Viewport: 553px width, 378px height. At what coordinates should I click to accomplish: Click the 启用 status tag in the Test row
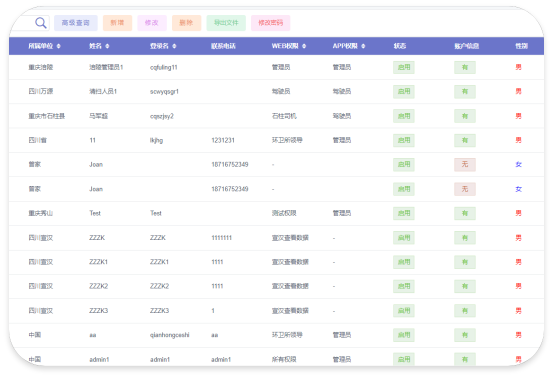[404, 213]
